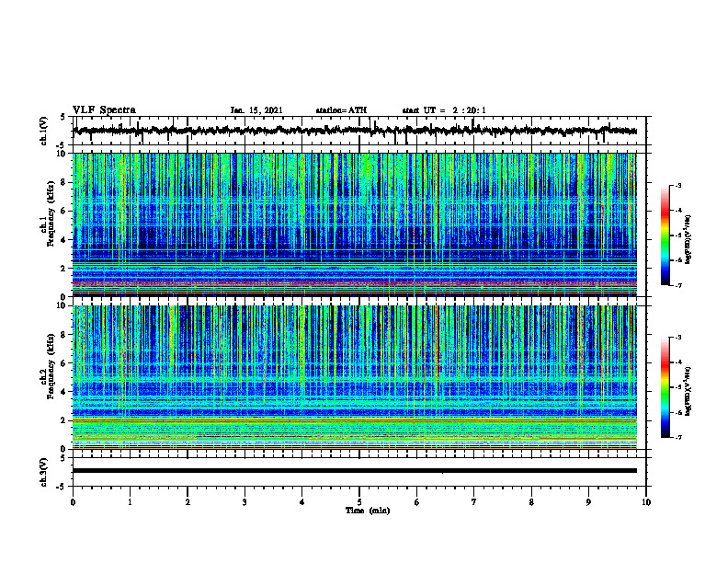Screen dimensions: 728x563
Task: Click the flat ch.3 voltage trace
Action: click(x=355, y=471)
